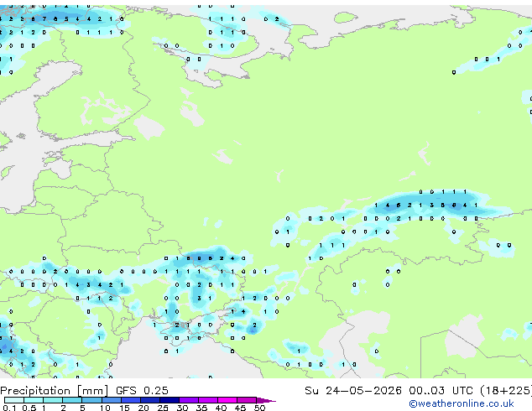
Task: Select the 35–40 mm legend swatch
Action: coord(208,400)
